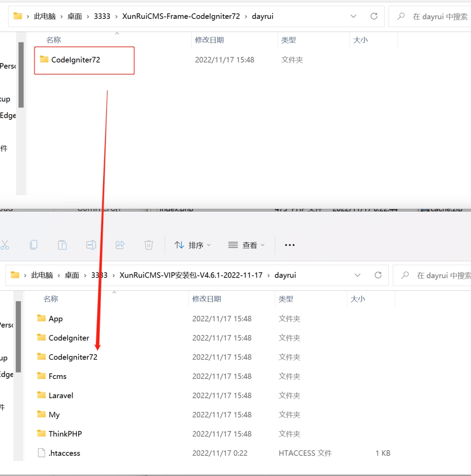Click the App folder icon
Image resolution: width=471 pixels, height=476 pixels.
(41, 318)
